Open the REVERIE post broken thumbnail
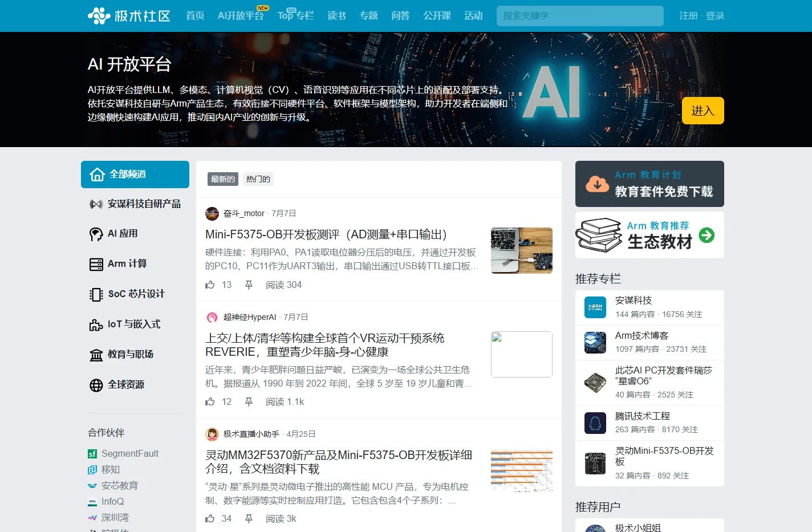 [x=522, y=354]
